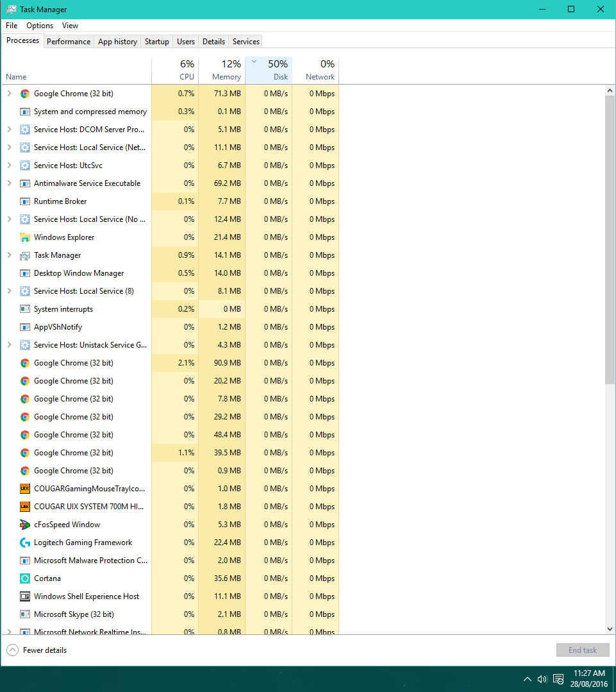The image size is (616, 692).
Task: Sort by the Network column header
Action: coord(315,70)
